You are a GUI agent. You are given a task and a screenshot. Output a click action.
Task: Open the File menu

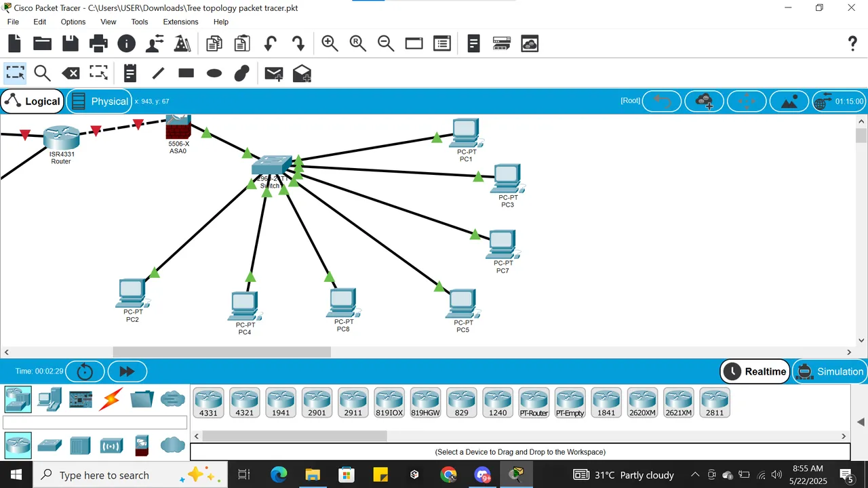tap(13, 22)
